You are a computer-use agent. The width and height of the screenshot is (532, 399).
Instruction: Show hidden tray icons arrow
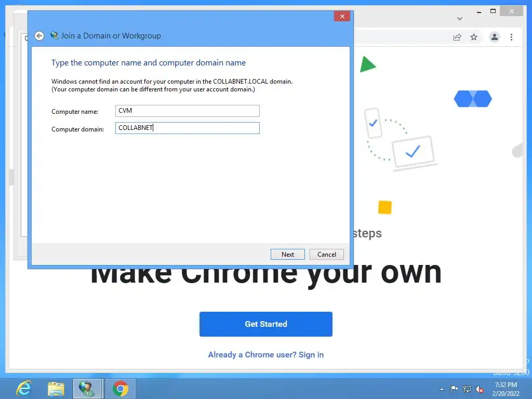click(x=442, y=389)
